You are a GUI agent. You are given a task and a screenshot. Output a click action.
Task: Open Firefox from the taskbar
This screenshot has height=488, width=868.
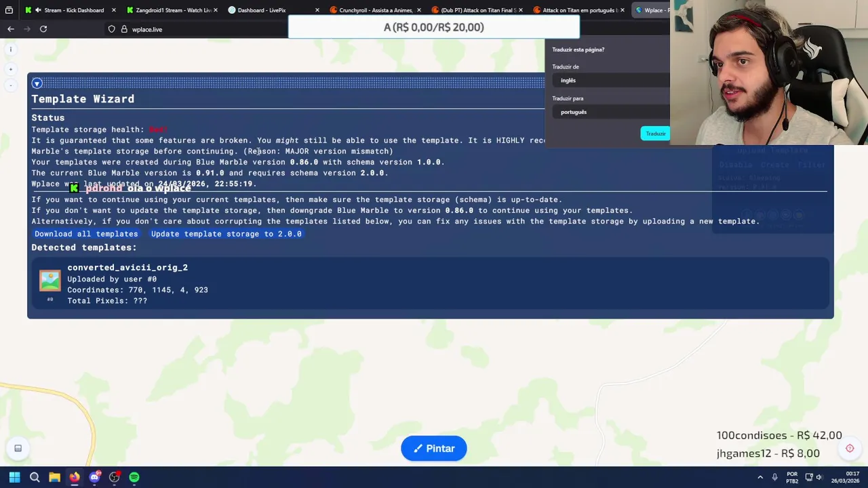click(x=75, y=477)
